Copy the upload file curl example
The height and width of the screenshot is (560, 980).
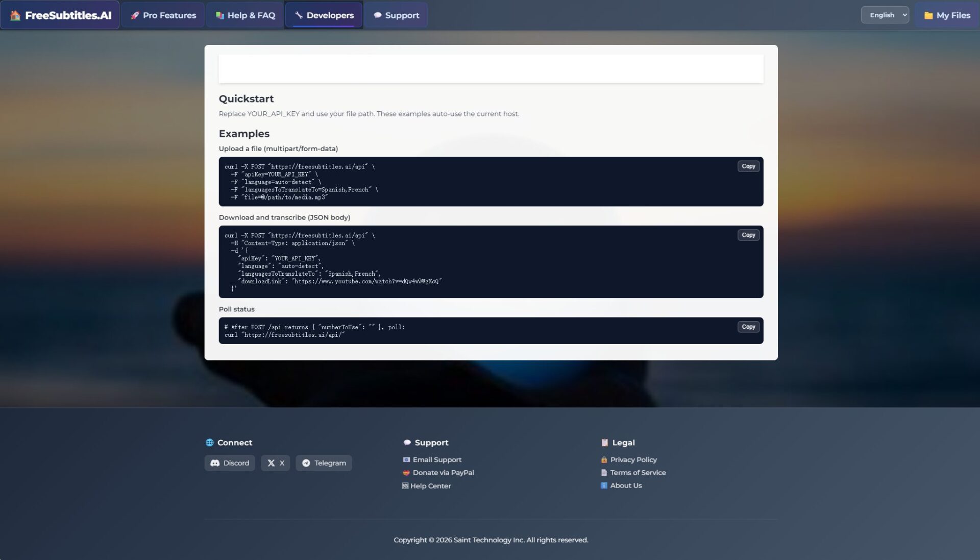[x=748, y=166]
